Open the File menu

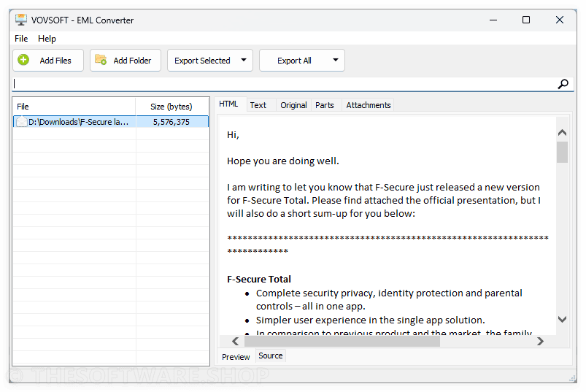[21, 39]
